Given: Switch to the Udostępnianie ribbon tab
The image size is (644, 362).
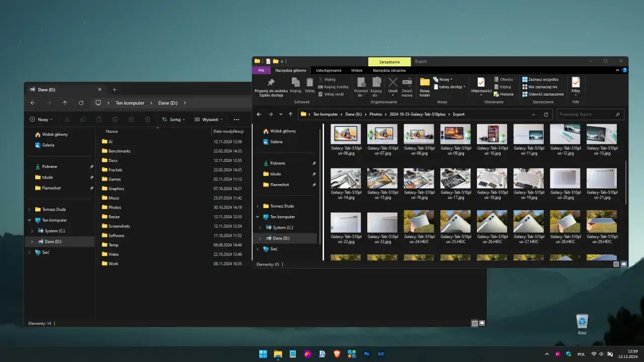Looking at the screenshot, I should (329, 70).
